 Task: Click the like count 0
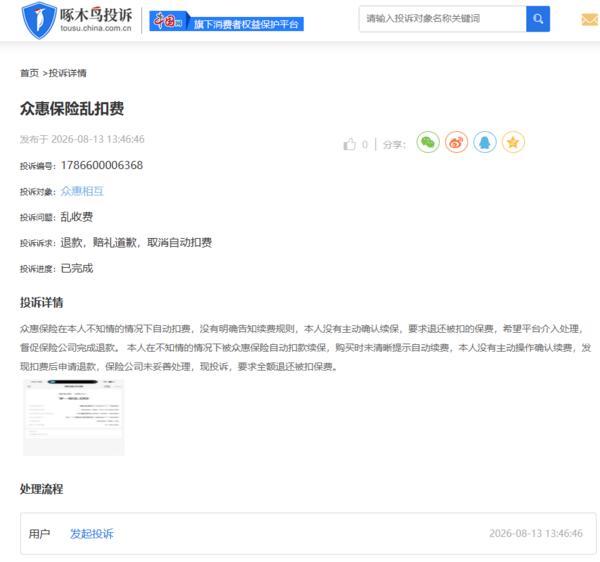[365, 145]
